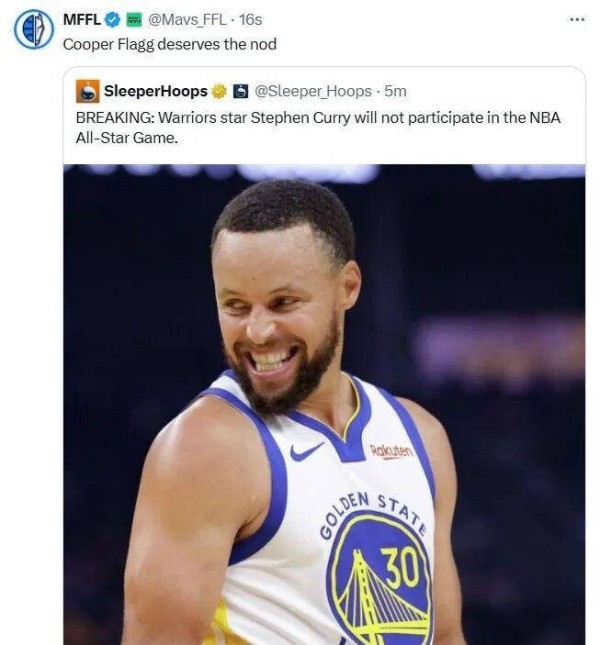Screen dimensions: 600x645
Task: Open the MFFL display name link
Action: pos(82,19)
